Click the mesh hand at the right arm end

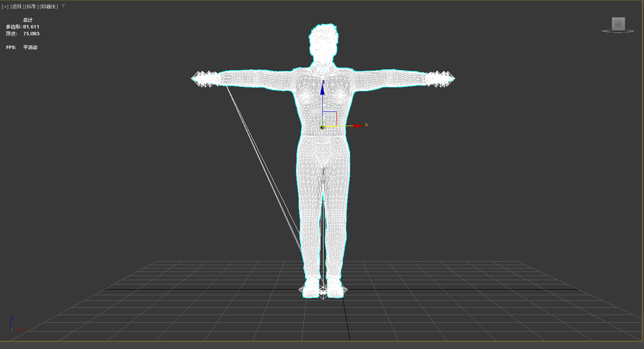tap(440, 79)
